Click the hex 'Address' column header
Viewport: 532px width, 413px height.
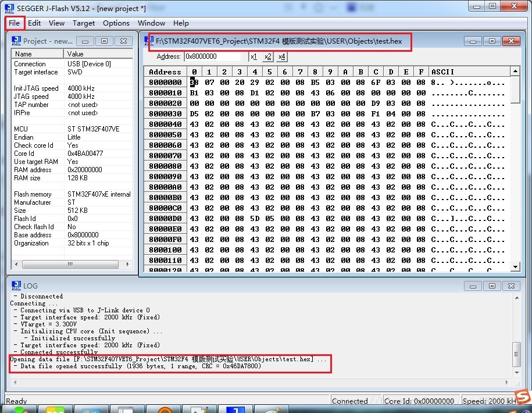[165, 72]
